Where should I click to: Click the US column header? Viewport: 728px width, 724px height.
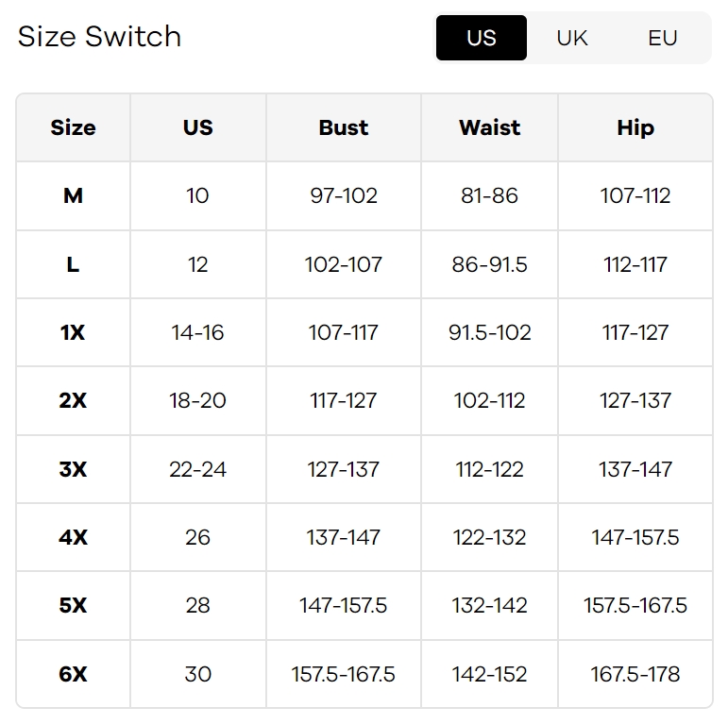click(x=197, y=127)
